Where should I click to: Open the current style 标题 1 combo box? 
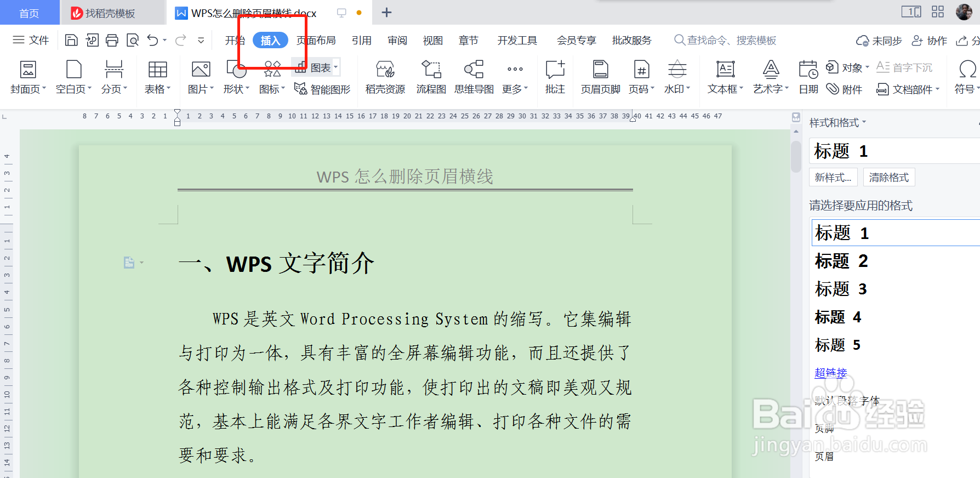click(x=894, y=151)
